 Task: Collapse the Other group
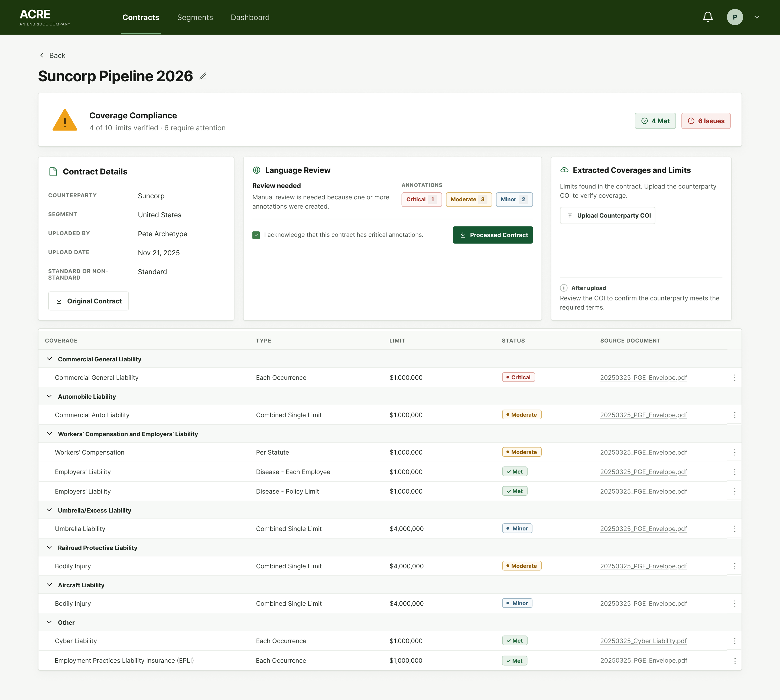pos(49,622)
